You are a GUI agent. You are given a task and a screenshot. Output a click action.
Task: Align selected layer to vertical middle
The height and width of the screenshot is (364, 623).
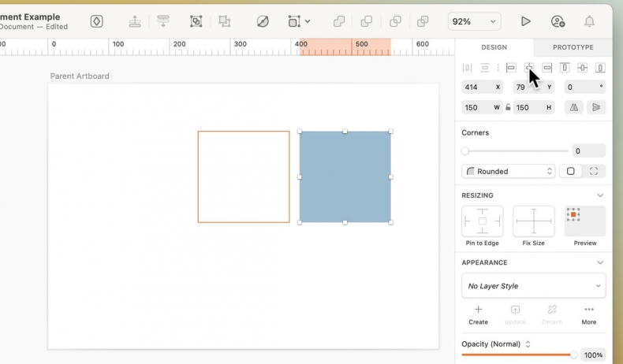pos(583,68)
